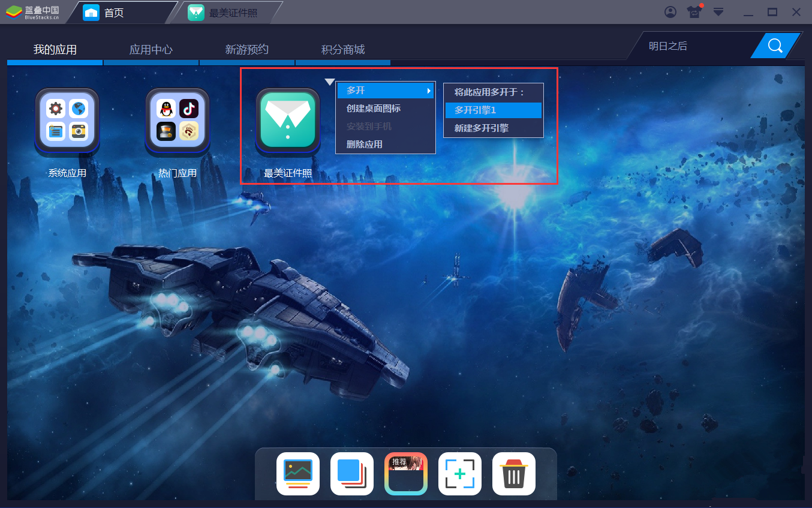Click the globe browser icon in 系统应用
The height and width of the screenshot is (508, 812).
tap(78, 109)
